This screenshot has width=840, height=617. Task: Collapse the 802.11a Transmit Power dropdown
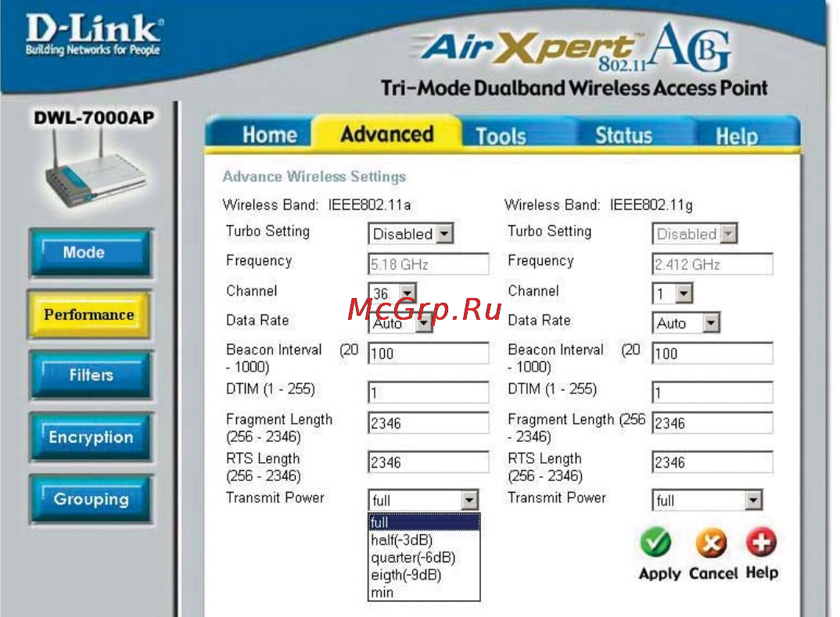pyautogui.click(x=423, y=500)
